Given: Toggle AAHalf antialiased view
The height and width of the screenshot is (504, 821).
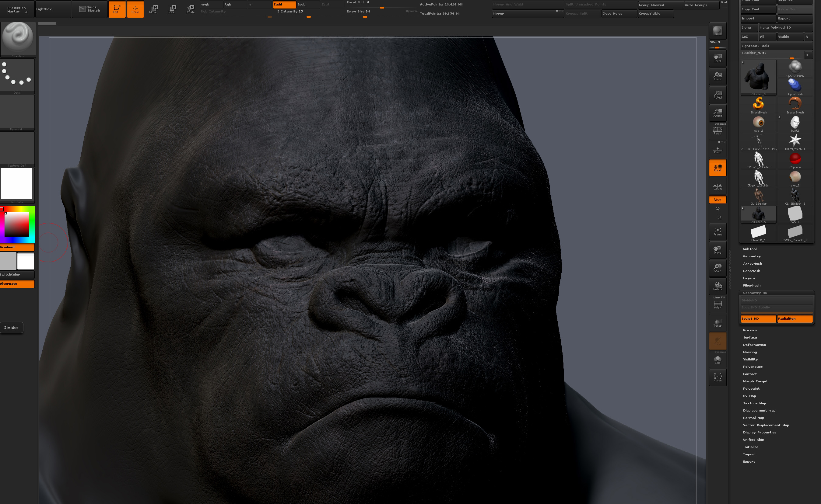Looking at the screenshot, I should 717,113.
